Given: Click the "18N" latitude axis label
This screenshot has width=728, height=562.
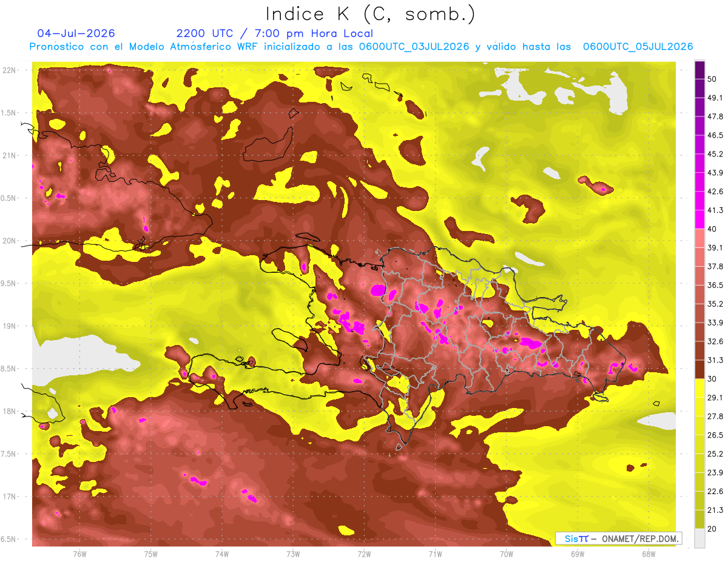Looking at the screenshot, I should (10, 412).
